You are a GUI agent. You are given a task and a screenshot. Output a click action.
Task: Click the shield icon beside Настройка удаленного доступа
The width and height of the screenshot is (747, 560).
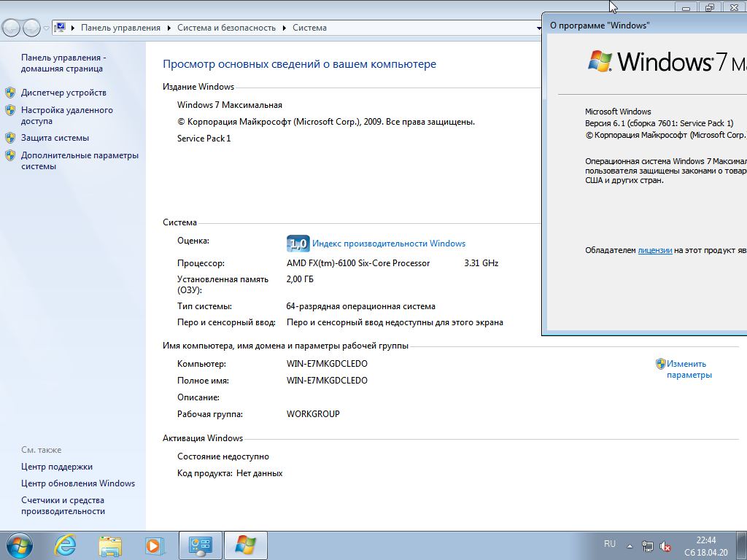pyautogui.click(x=10, y=110)
